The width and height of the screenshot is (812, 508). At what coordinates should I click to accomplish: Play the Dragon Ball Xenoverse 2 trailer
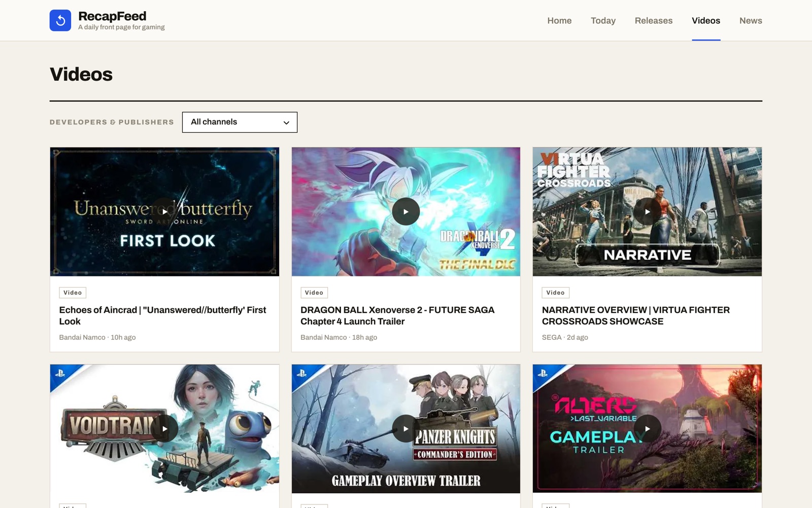click(x=406, y=211)
